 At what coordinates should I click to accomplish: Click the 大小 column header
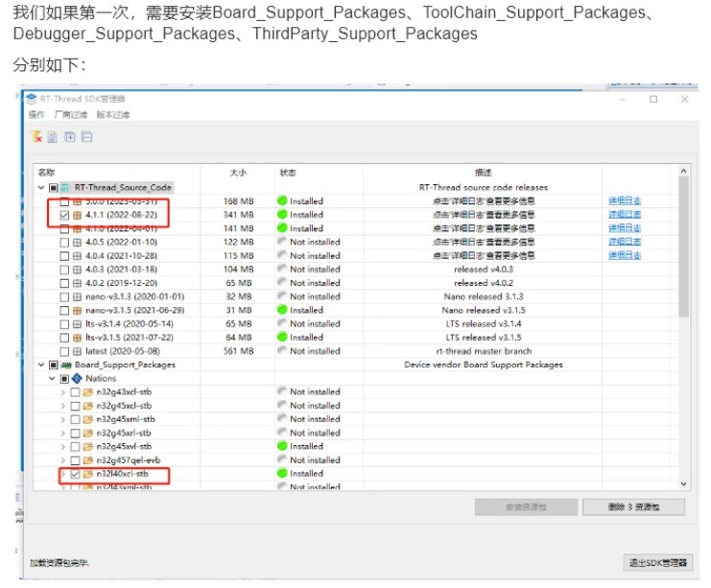pyautogui.click(x=238, y=173)
